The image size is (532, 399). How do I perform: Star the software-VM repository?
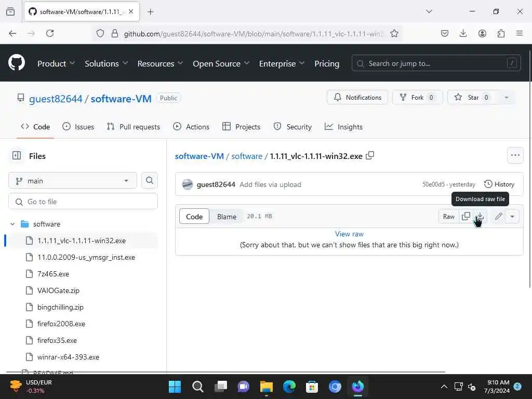[473, 97]
